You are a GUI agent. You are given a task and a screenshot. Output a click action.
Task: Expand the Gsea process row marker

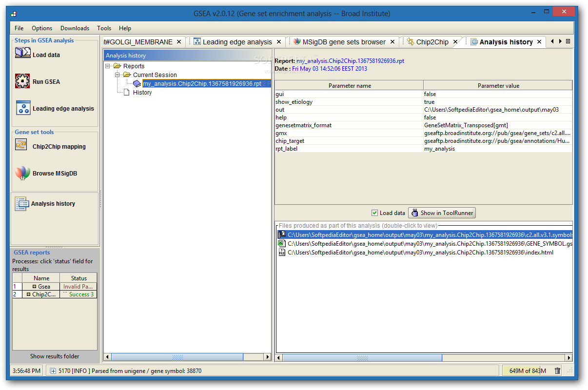coord(34,286)
